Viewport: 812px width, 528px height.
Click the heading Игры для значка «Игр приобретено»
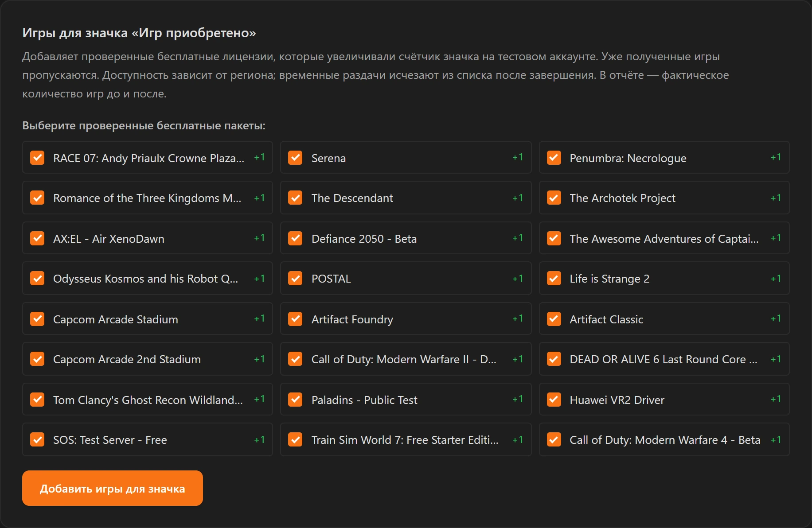coord(139,33)
